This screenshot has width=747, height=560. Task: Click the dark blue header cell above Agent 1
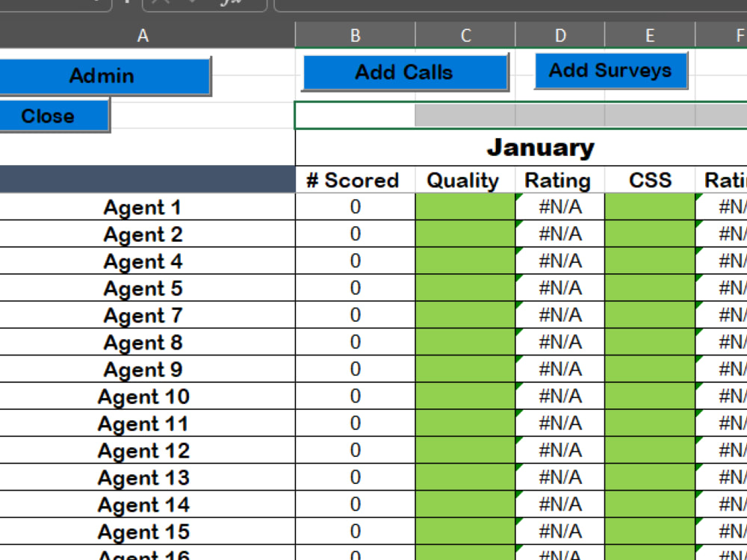pos(147,179)
